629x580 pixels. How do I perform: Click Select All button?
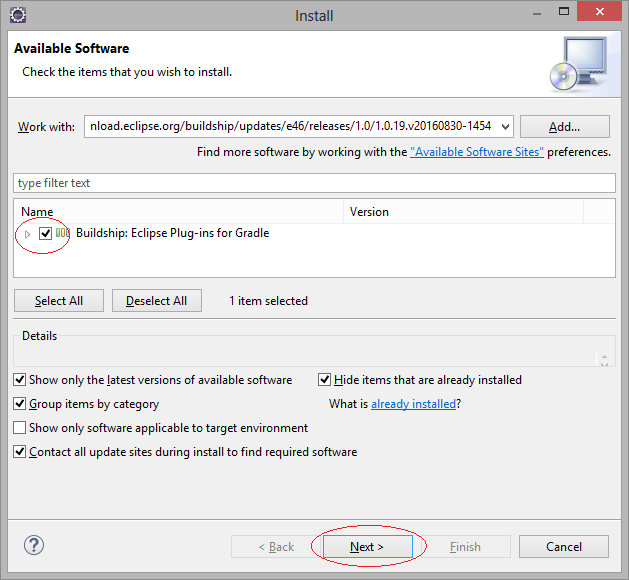point(59,301)
